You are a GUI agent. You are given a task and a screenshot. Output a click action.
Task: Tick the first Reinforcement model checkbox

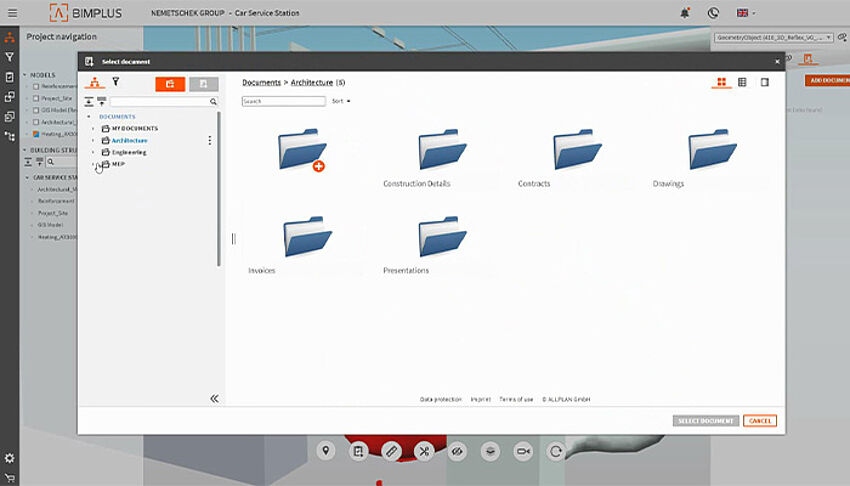pyautogui.click(x=36, y=86)
